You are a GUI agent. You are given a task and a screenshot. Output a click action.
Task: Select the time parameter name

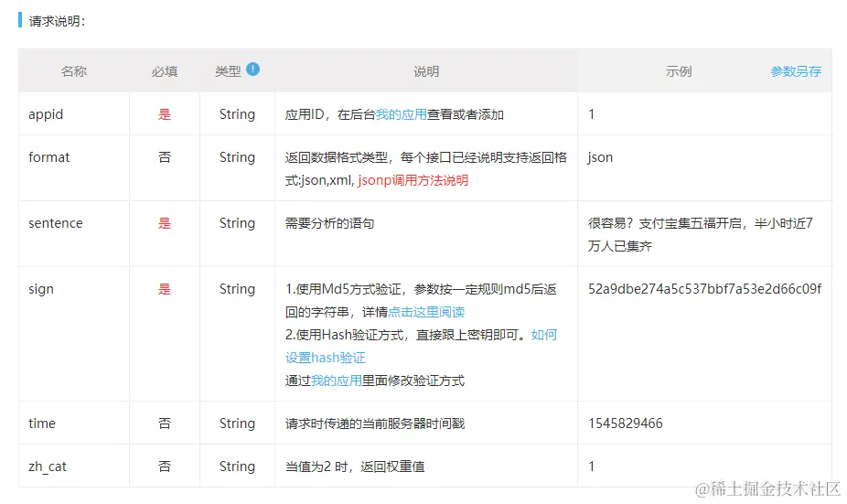pyautogui.click(x=42, y=424)
